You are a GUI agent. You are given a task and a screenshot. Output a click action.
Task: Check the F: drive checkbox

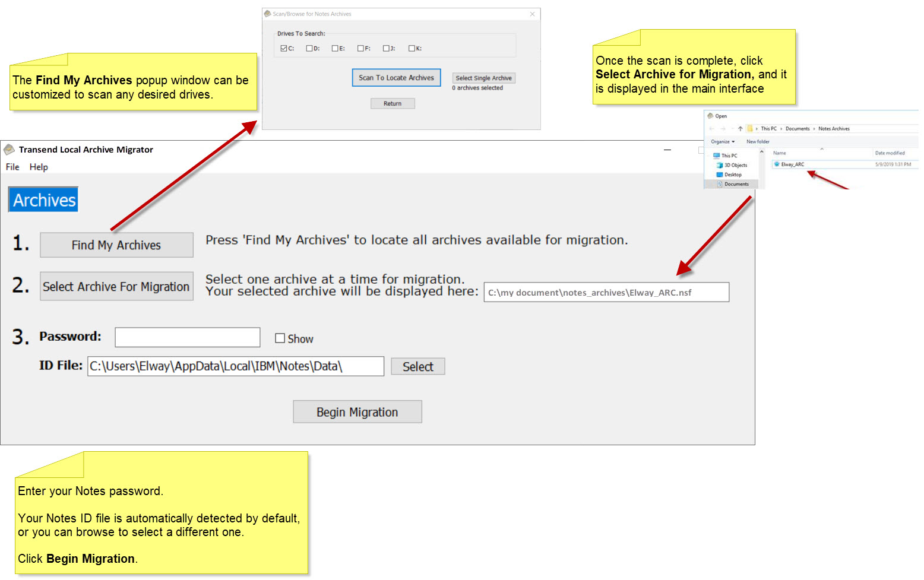(360, 49)
